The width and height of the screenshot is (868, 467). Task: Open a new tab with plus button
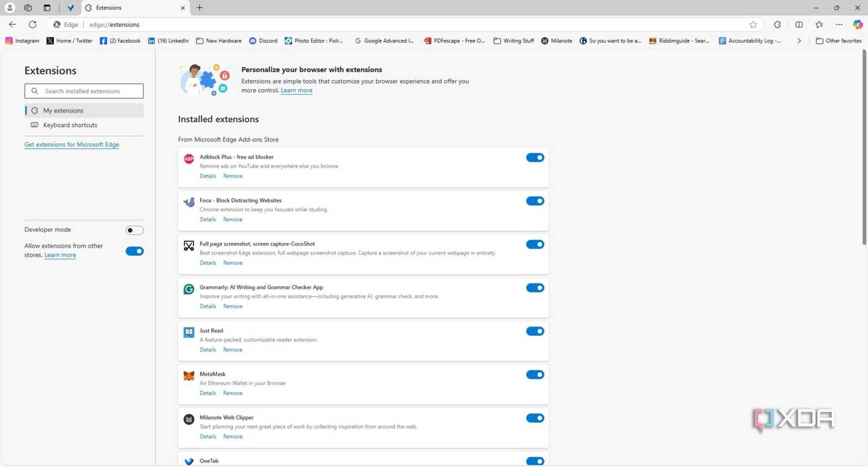(199, 8)
